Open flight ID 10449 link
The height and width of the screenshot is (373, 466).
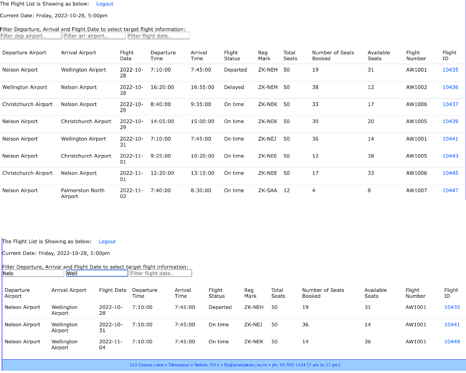[x=452, y=342]
